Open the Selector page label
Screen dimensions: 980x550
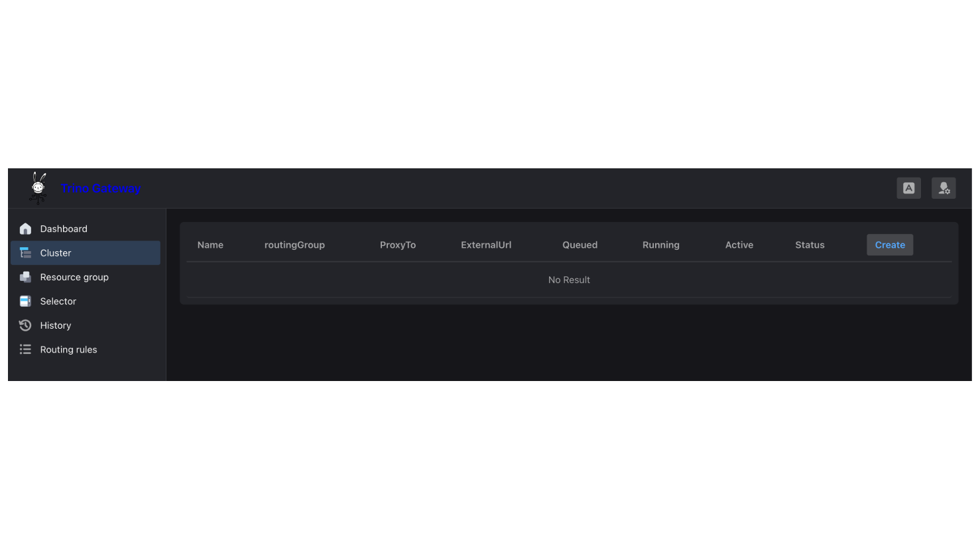(x=58, y=302)
